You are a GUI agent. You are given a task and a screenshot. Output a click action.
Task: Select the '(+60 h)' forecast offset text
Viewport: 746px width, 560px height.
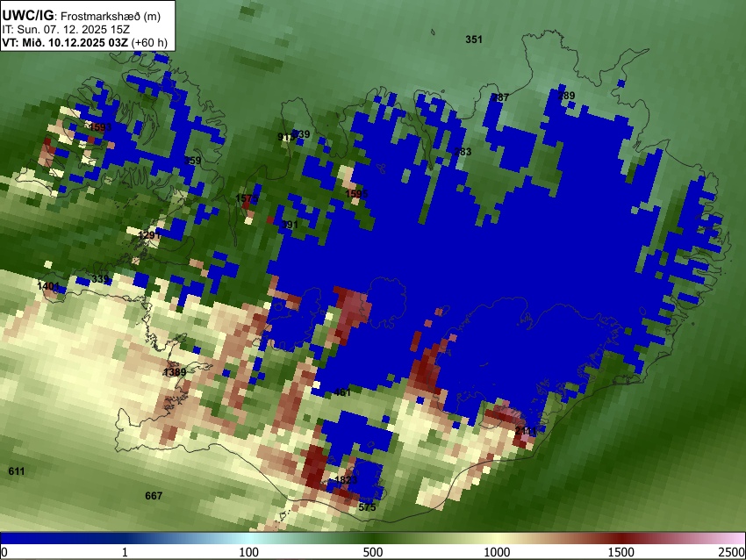click(x=149, y=42)
